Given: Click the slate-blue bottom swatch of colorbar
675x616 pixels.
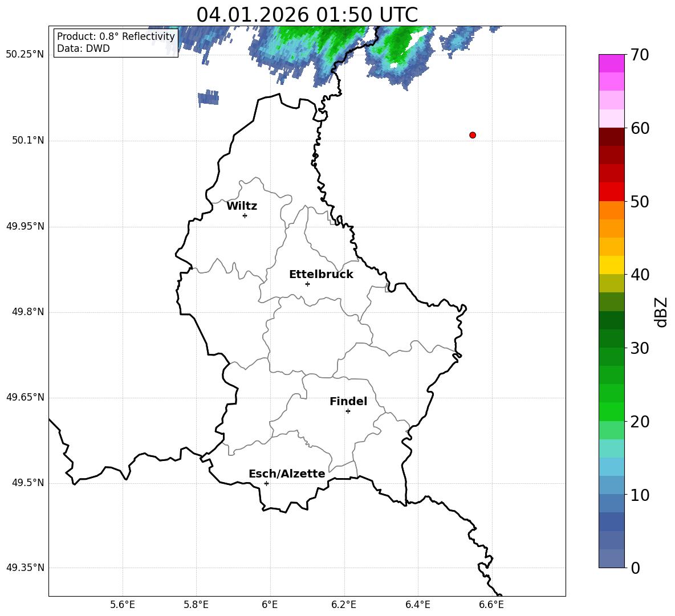Looking at the screenshot, I should 612,558.
